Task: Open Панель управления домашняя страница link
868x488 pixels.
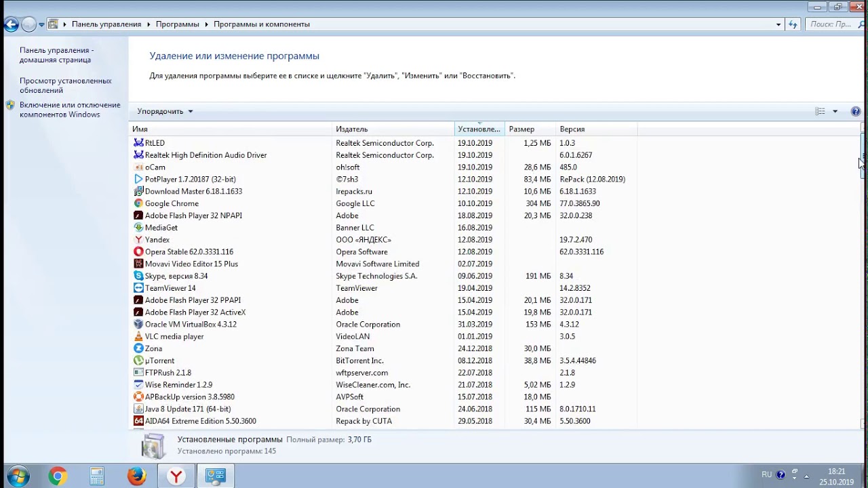Action: pyautogui.click(x=56, y=55)
